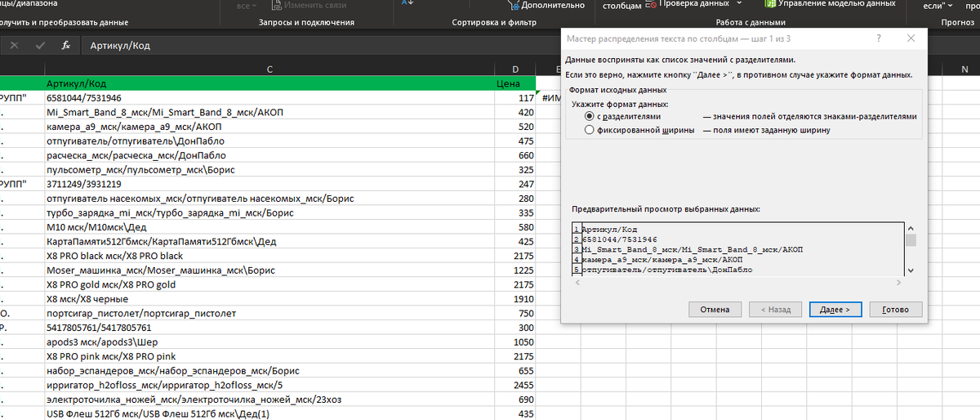Select column D header
This screenshot has width=980, height=420.
click(x=515, y=69)
